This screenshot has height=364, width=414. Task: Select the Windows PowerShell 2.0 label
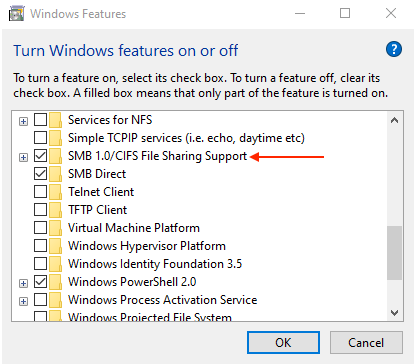pos(132,282)
